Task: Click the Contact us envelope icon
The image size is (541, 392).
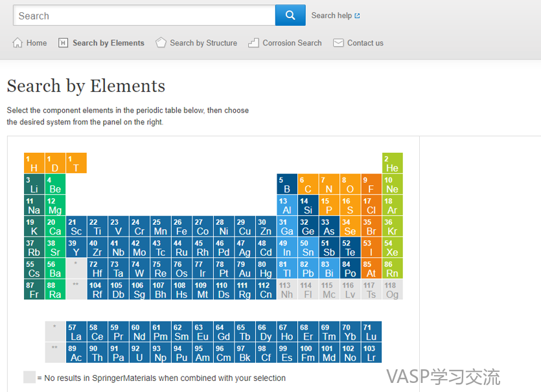Action: 338,43
